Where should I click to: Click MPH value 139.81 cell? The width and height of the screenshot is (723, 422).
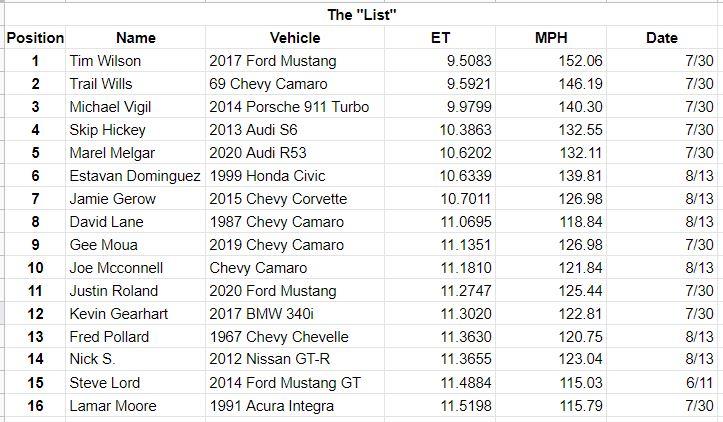(x=551, y=176)
